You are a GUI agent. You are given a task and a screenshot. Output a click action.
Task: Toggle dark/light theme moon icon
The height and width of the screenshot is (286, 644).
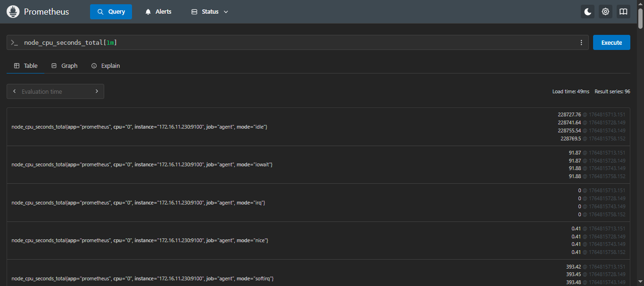pyautogui.click(x=587, y=12)
